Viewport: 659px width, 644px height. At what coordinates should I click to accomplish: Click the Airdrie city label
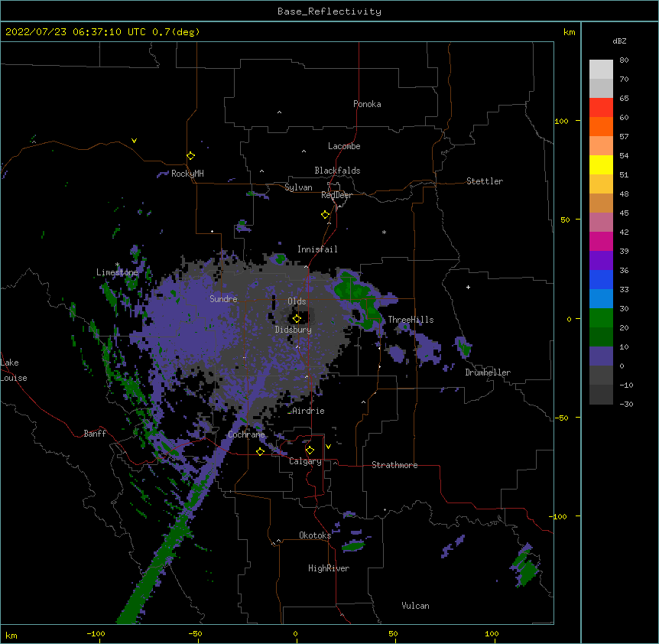[309, 411]
